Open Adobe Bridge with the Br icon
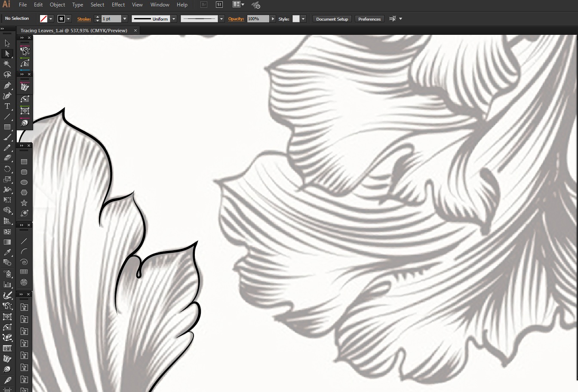 click(204, 5)
